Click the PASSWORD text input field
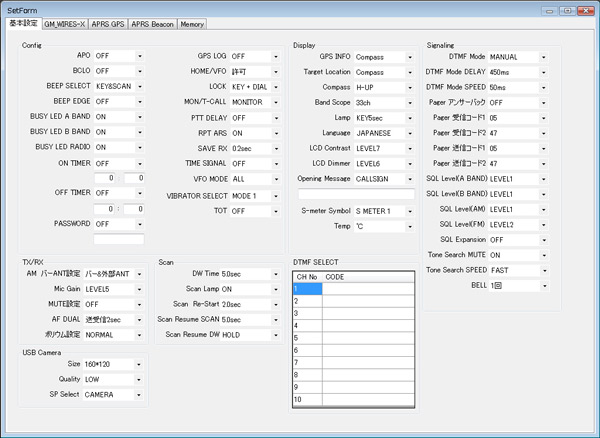Image resolution: width=600 pixels, height=438 pixels. coord(119,240)
